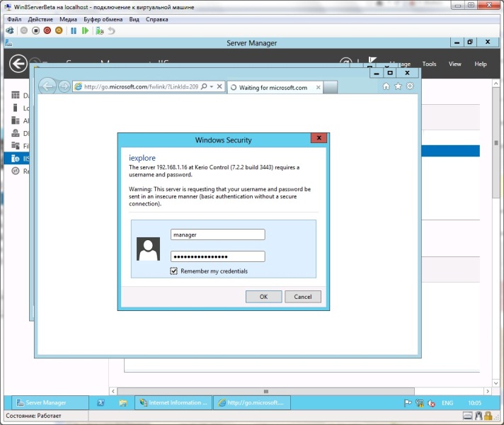Click the username field containing manager
Viewport: 504px width, 425px height.
(x=217, y=234)
